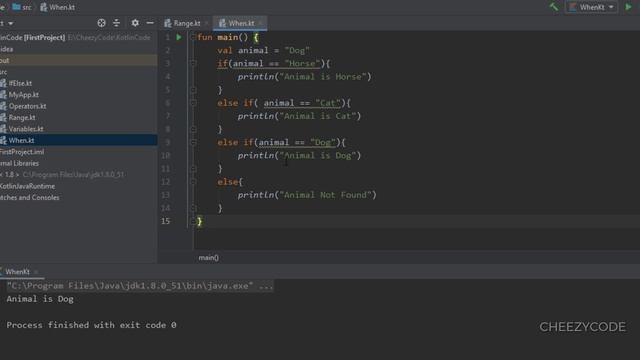This screenshot has height=360, width=640.
Task: Click the src breadcrumb in navigation bar
Action: pos(22,7)
